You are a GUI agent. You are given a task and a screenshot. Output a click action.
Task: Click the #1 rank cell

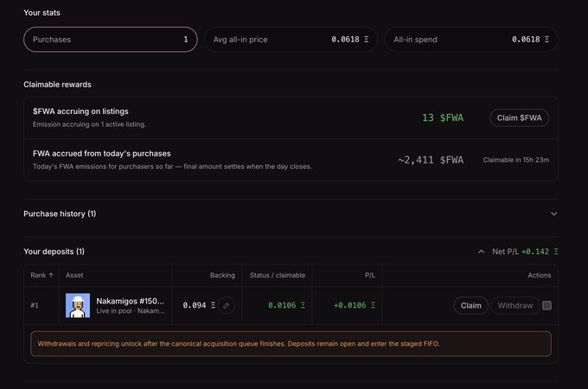35,305
